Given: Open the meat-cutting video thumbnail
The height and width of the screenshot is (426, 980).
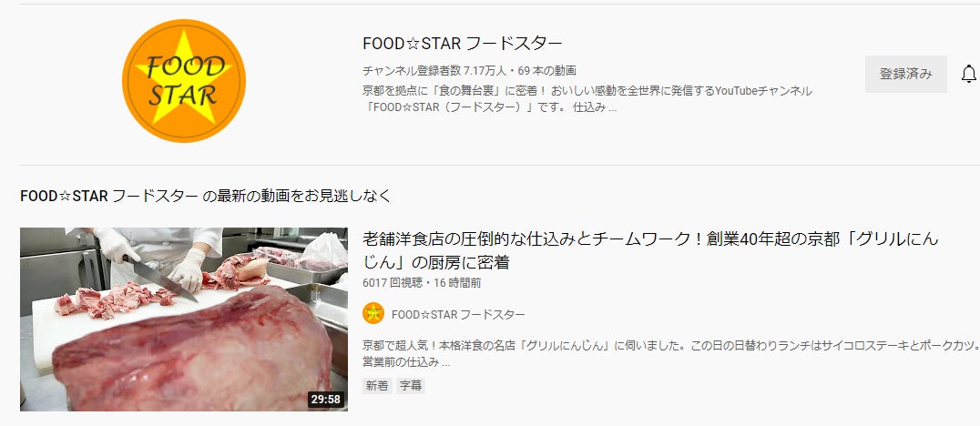Looking at the screenshot, I should 184,319.
